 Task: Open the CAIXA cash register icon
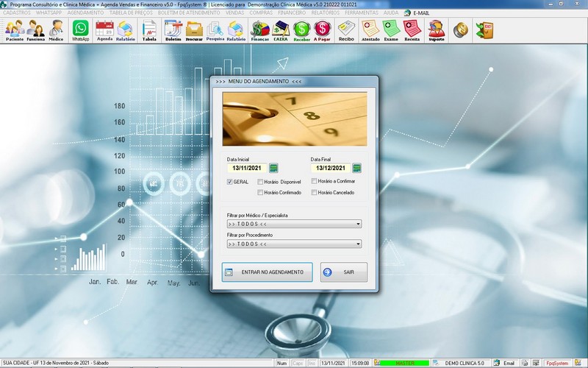click(x=280, y=29)
